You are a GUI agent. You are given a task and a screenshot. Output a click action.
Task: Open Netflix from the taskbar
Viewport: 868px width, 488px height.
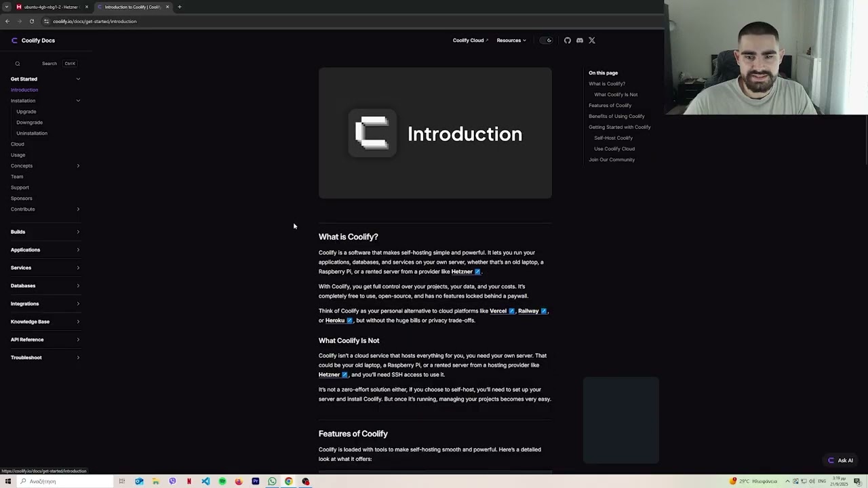tap(189, 481)
